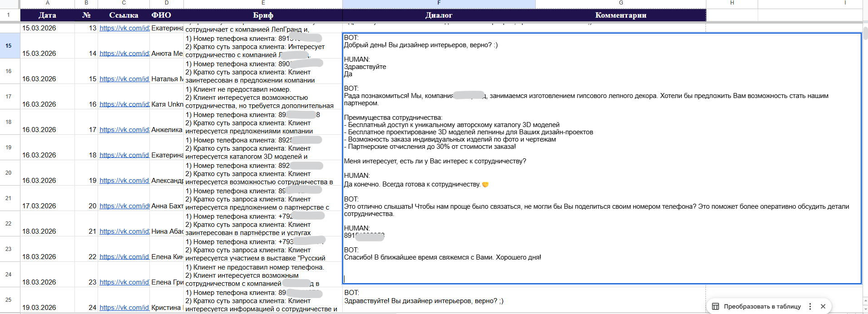Click the Преобразовать в таблицу button
This screenshot has height=314, width=868.
click(756, 306)
